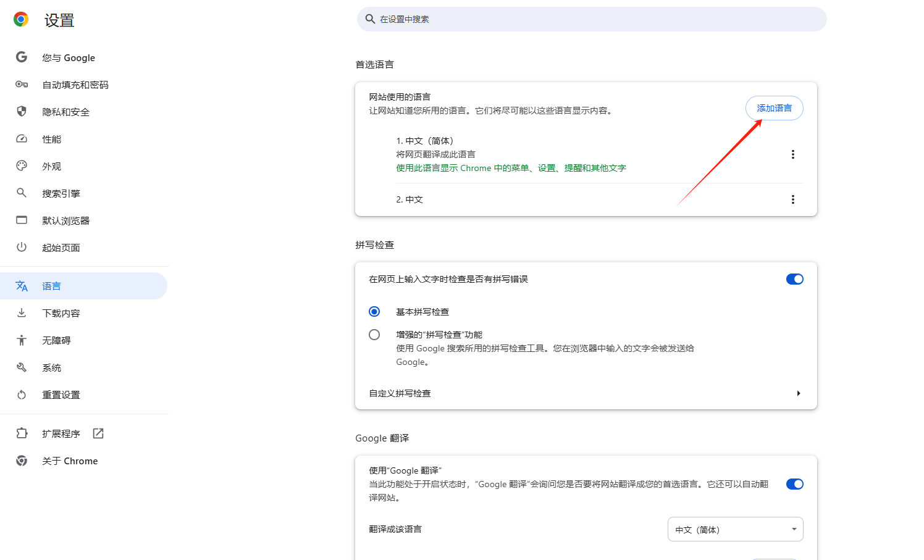Open 自动填充和密码 settings section

[x=83, y=85]
